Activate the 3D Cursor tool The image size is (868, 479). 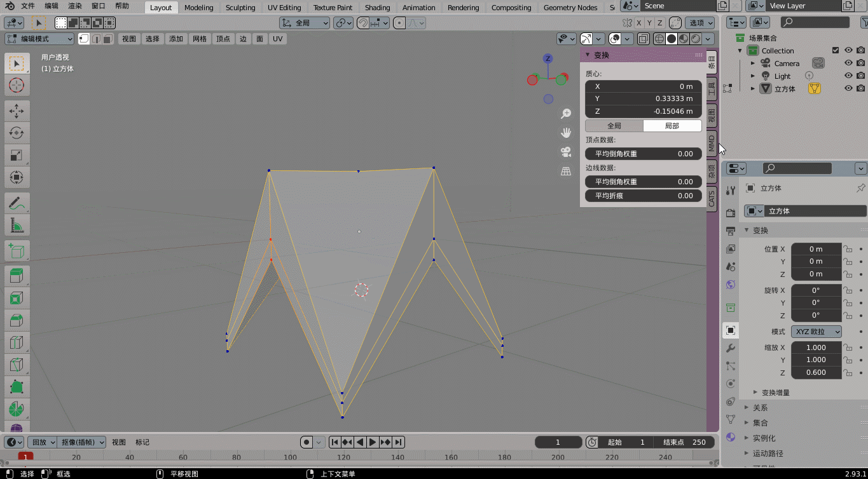17,85
